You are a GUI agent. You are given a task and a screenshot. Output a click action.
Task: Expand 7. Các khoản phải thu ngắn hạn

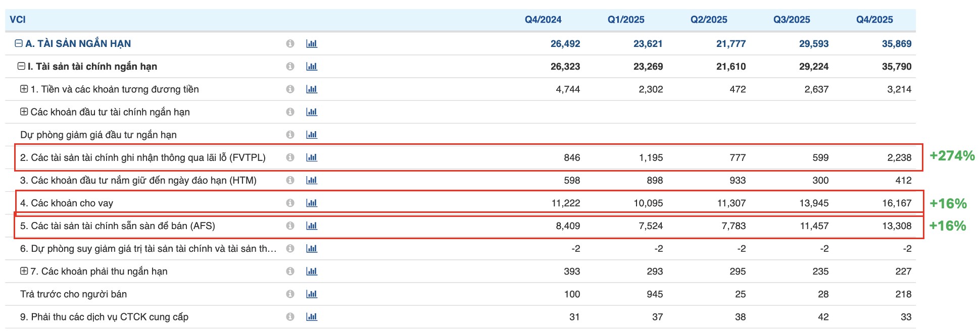tap(24, 271)
